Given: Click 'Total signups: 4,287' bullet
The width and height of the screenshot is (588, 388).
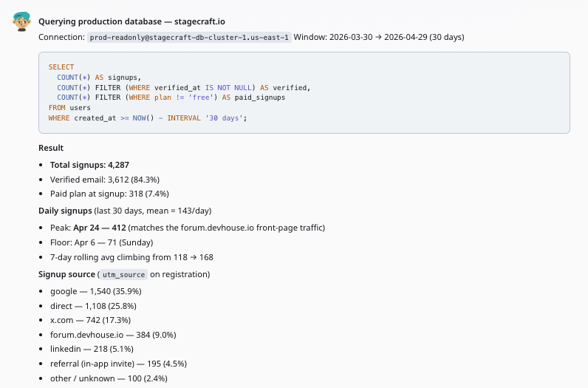Looking at the screenshot, I should (89, 165).
